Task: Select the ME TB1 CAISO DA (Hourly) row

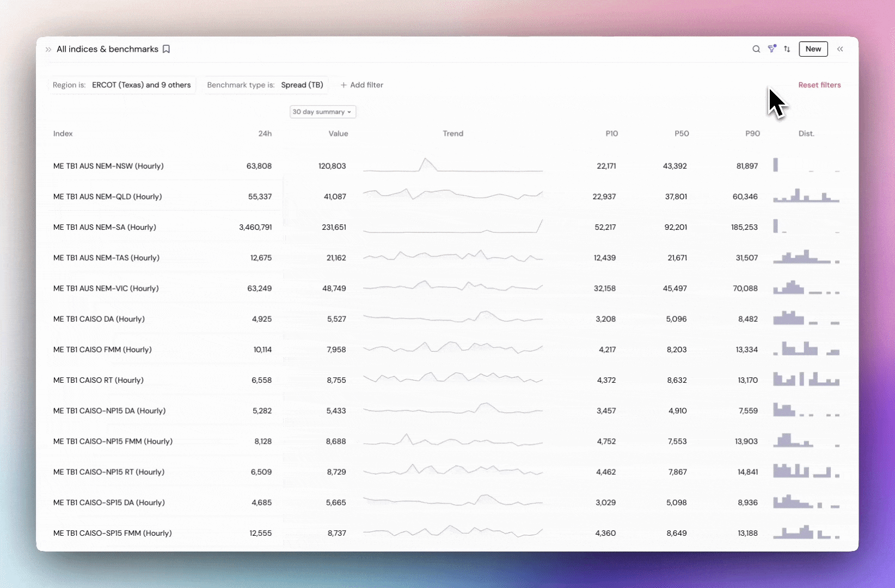Action: [99, 319]
